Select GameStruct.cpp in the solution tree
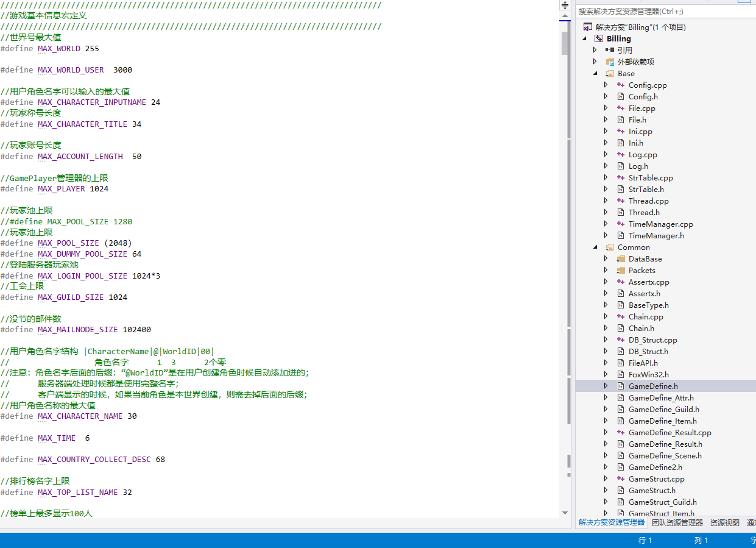Image resolution: width=756 pixels, height=548 pixels. click(656, 479)
